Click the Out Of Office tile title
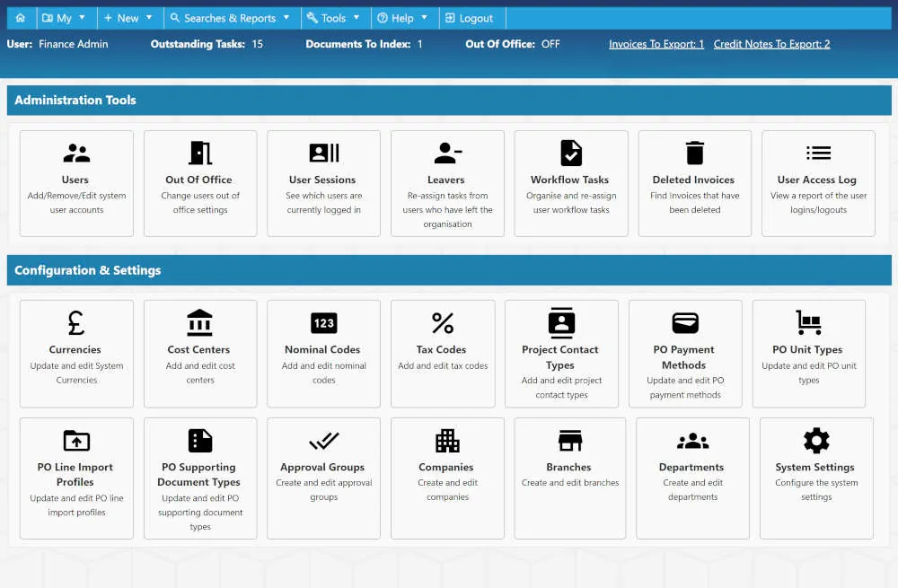898x588 pixels. [x=198, y=180]
